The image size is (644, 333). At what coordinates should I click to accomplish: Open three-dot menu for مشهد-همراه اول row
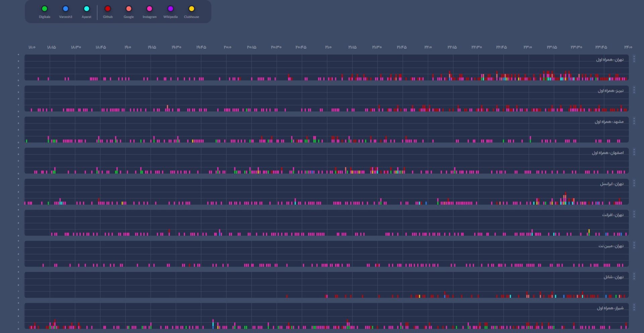coord(634,121)
